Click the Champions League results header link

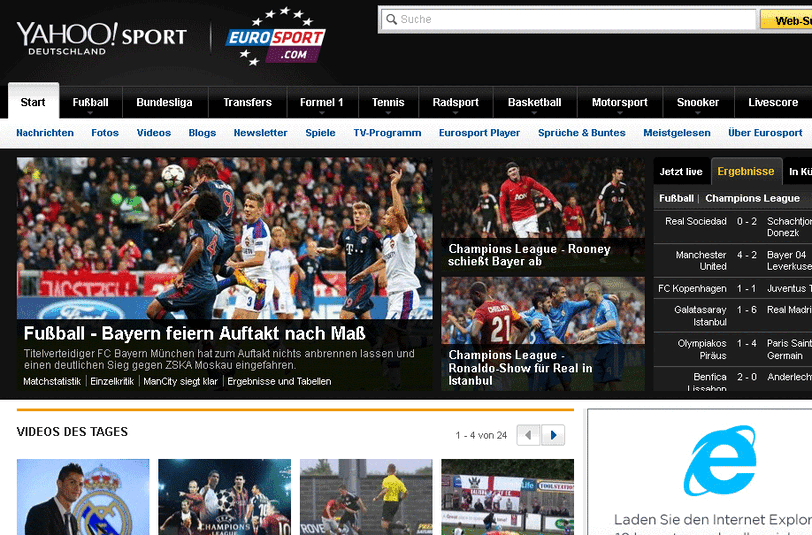pyautogui.click(x=752, y=198)
